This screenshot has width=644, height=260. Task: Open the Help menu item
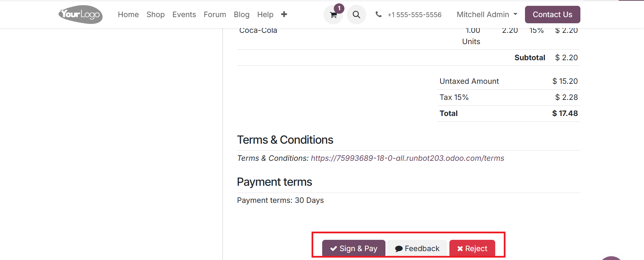pos(265,14)
